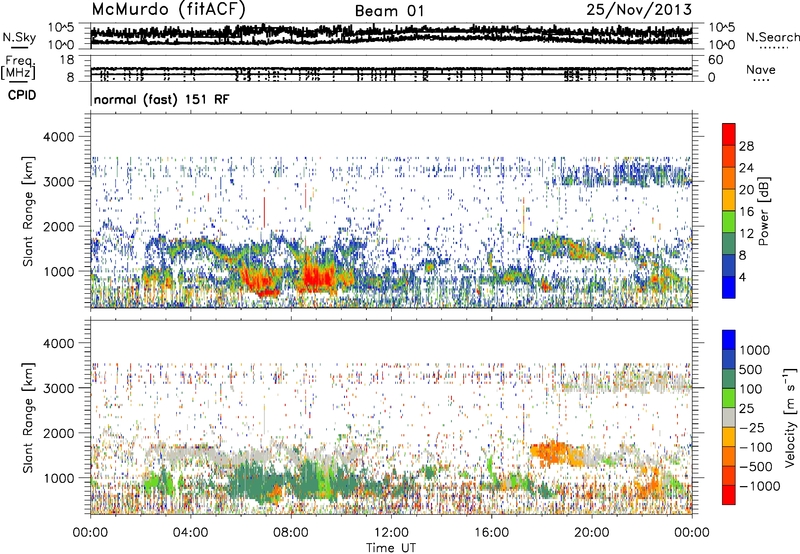The height and width of the screenshot is (554, 800).
Task: Click the intense red power patch near 09:00
Action: tap(317, 275)
